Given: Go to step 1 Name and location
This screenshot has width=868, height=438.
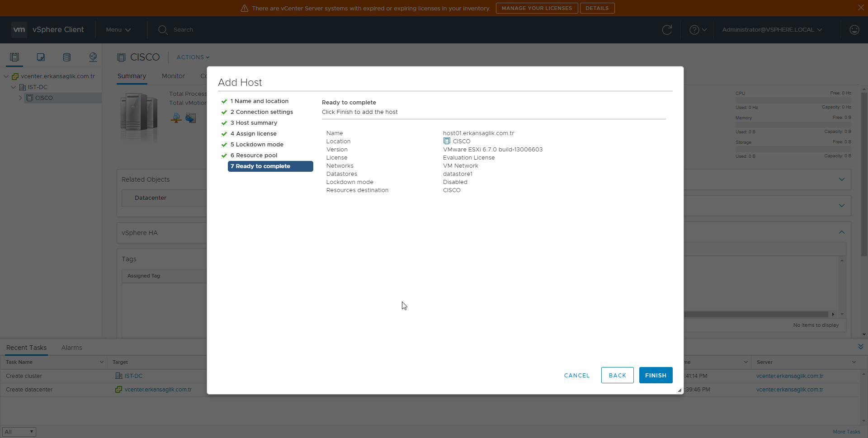Looking at the screenshot, I should click(259, 101).
